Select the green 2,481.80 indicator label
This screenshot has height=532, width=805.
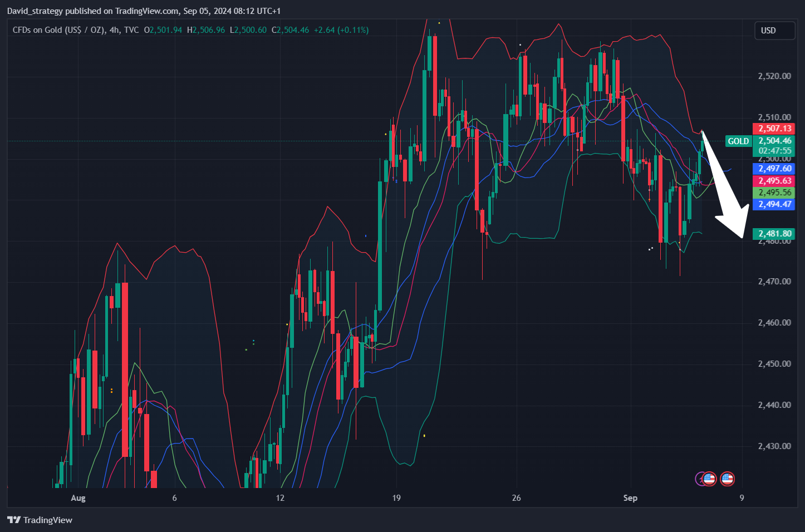774,234
